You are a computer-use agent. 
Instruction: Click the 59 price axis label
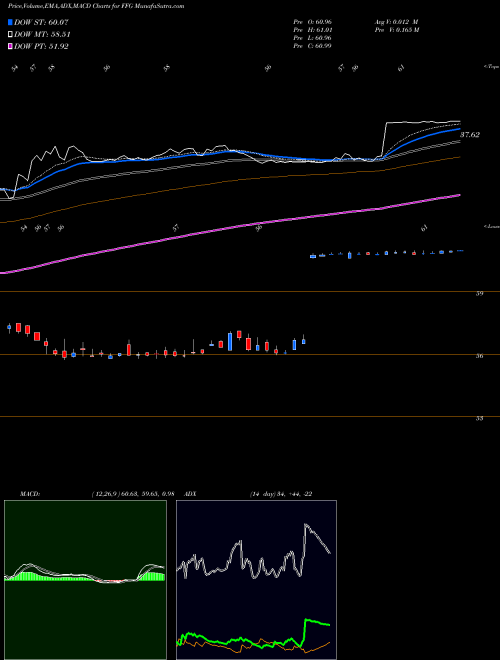[479, 294]
